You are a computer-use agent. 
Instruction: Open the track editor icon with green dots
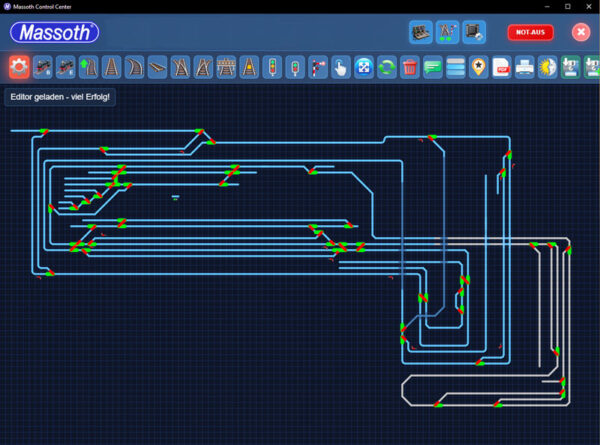point(447,32)
